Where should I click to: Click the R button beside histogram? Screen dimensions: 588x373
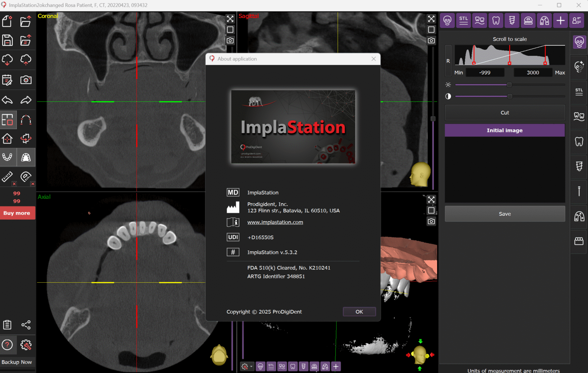click(448, 61)
